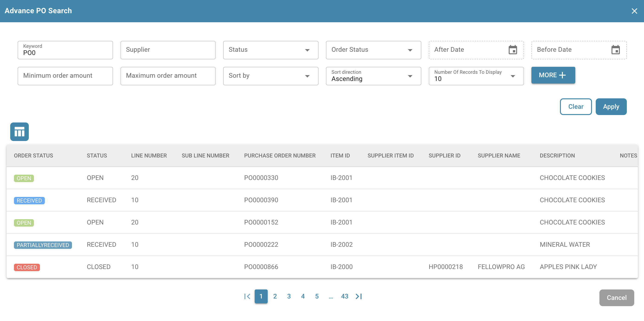644x321 pixels.
Task: Click the MORE plus filters button
Action: [553, 75]
